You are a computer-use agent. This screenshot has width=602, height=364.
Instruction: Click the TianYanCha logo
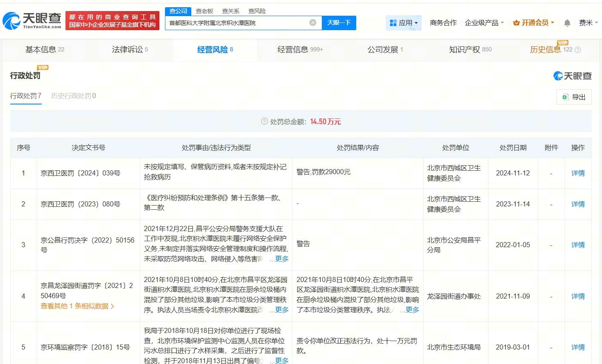pyautogui.click(x=32, y=21)
